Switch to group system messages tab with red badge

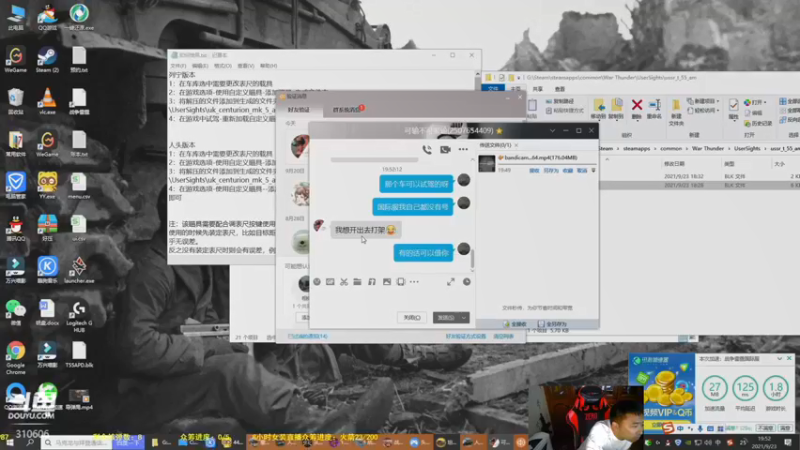pyautogui.click(x=348, y=110)
